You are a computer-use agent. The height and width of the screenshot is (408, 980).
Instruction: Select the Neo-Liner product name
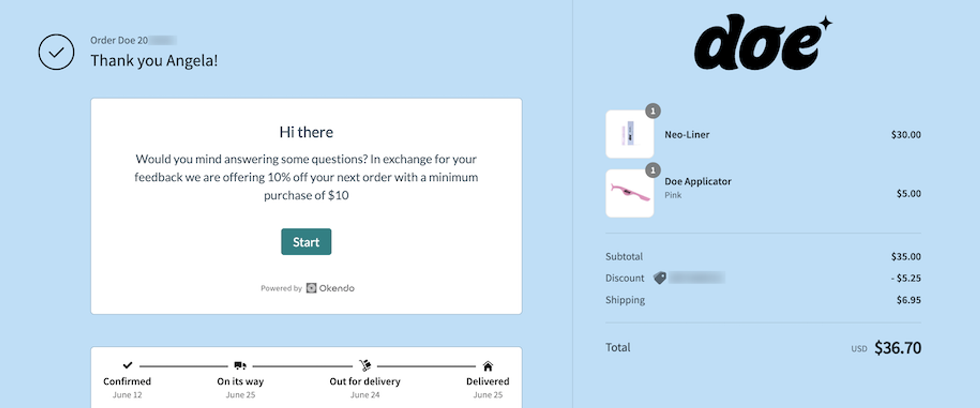click(x=687, y=135)
